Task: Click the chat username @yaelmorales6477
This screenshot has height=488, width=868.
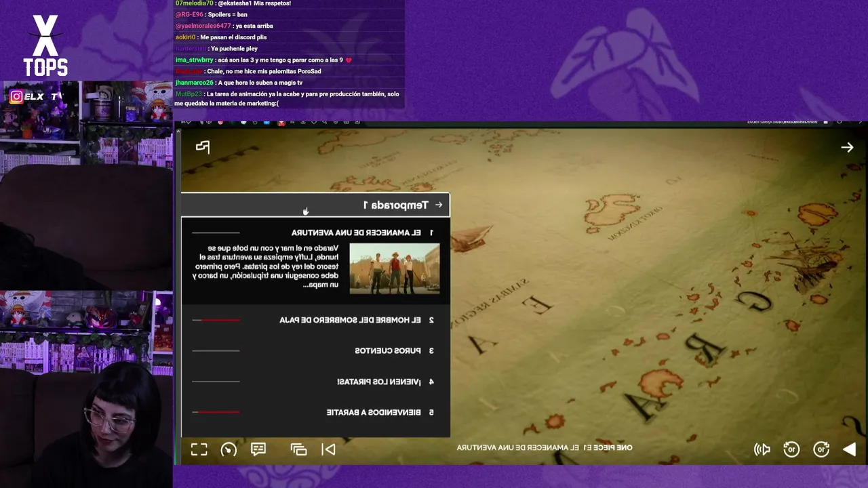Action: click(x=203, y=26)
